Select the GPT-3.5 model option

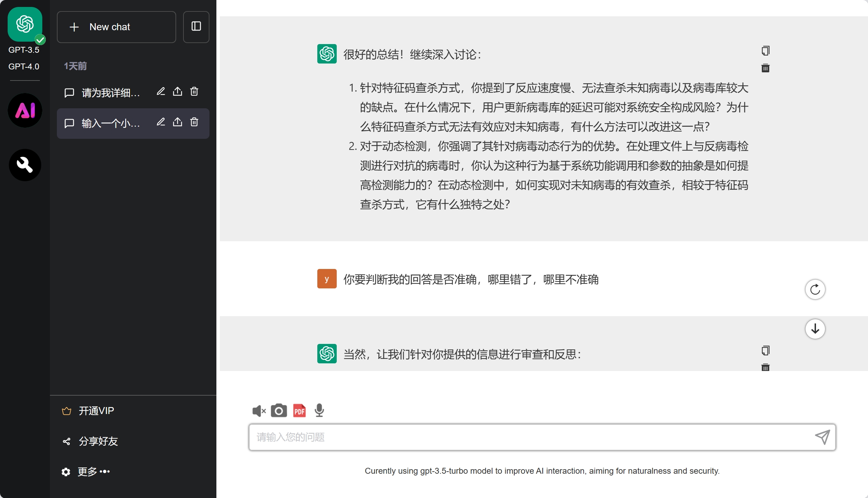[x=24, y=50]
